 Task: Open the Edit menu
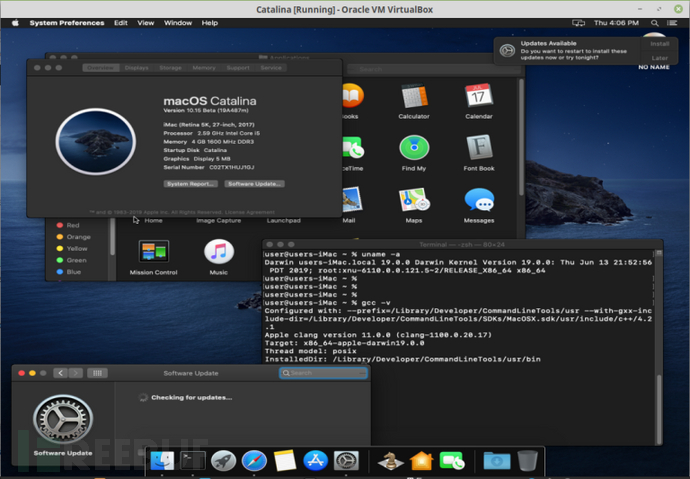pos(121,23)
